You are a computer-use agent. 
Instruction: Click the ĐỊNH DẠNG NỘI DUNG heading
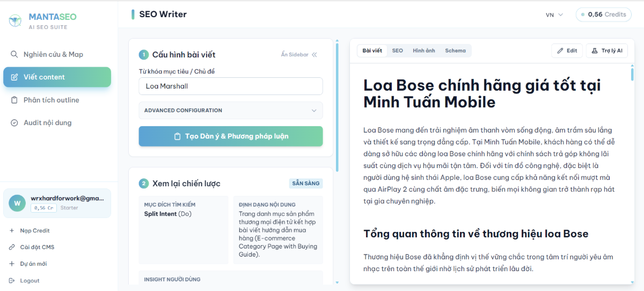tap(267, 205)
